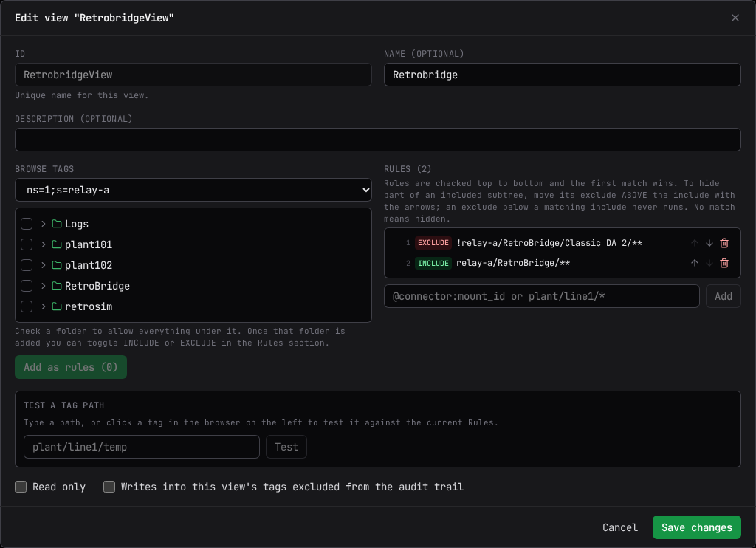This screenshot has height=548, width=756.
Task: Enable the Read only checkbox
Action: point(21,487)
